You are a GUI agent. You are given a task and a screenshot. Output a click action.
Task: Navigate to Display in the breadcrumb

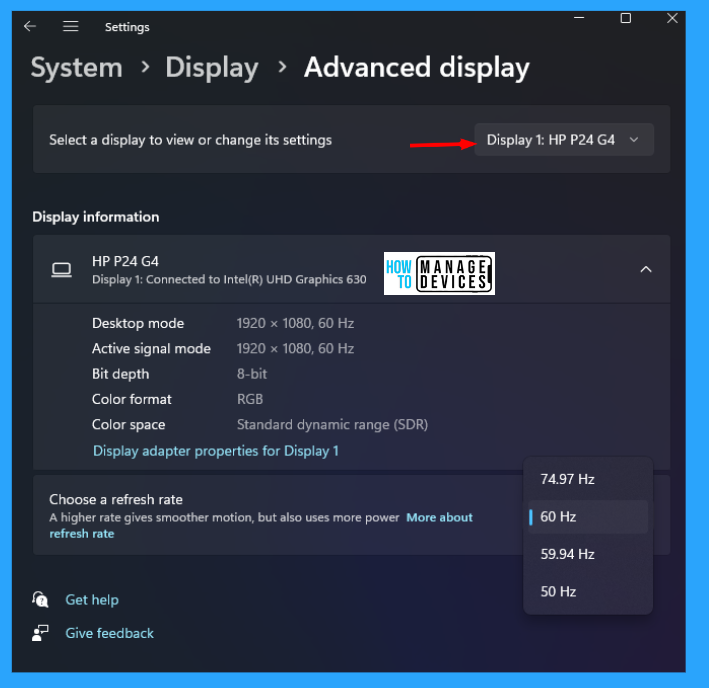212,68
